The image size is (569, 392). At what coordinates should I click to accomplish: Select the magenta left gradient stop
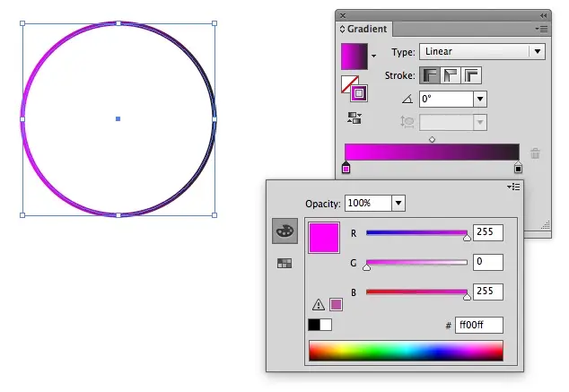pos(346,168)
